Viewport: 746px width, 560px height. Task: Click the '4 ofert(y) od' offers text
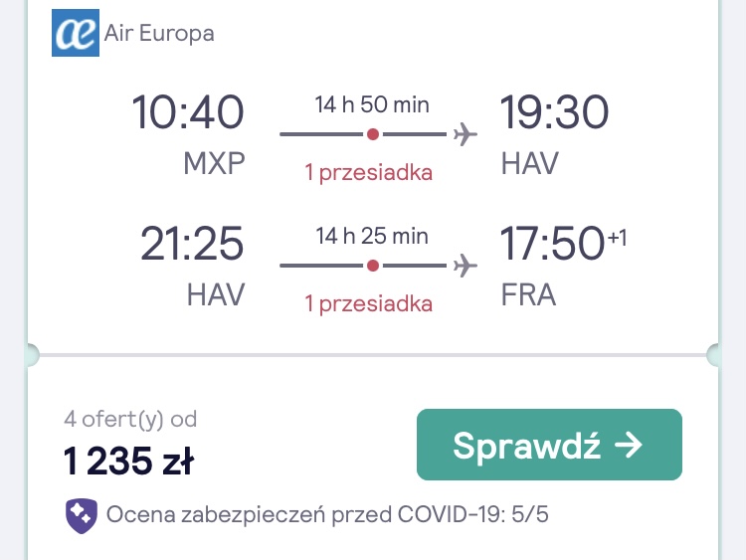coord(130,420)
